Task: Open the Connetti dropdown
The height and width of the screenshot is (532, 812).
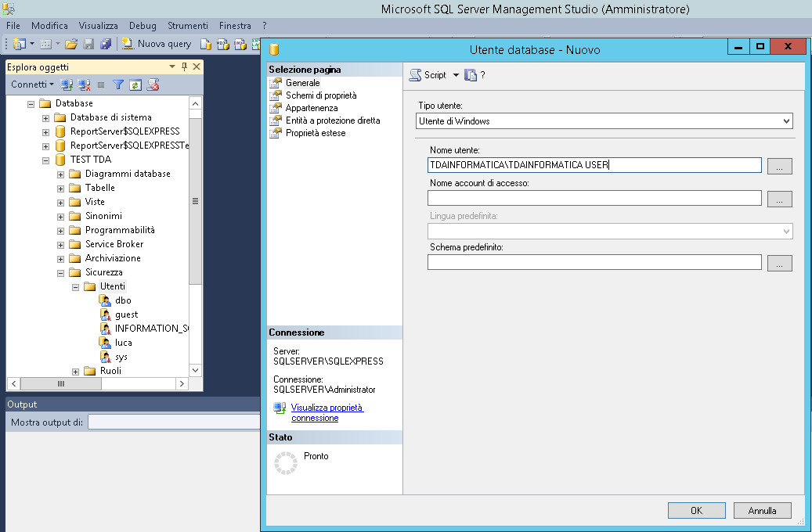Action: pos(32,84)
